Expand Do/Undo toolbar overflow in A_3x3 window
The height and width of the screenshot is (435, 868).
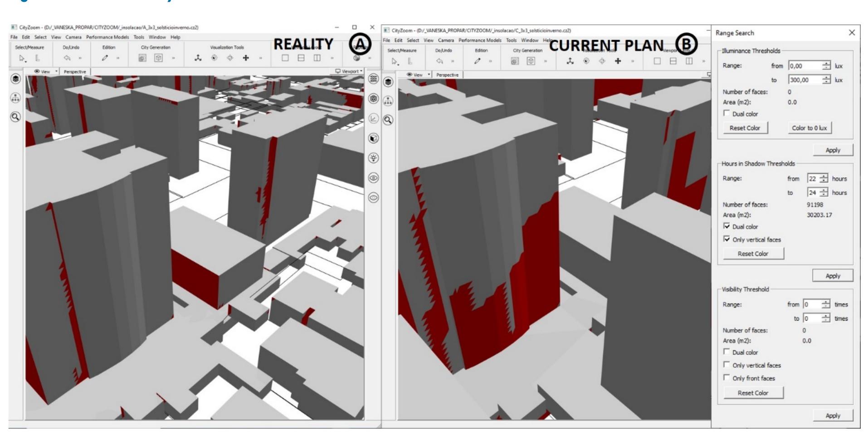(80, 58)
